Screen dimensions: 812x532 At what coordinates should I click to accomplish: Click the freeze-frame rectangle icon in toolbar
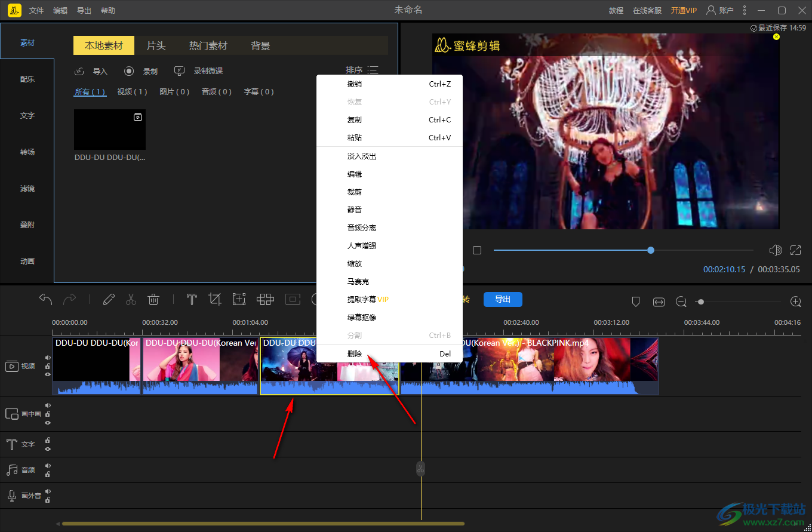coord(293,299)
